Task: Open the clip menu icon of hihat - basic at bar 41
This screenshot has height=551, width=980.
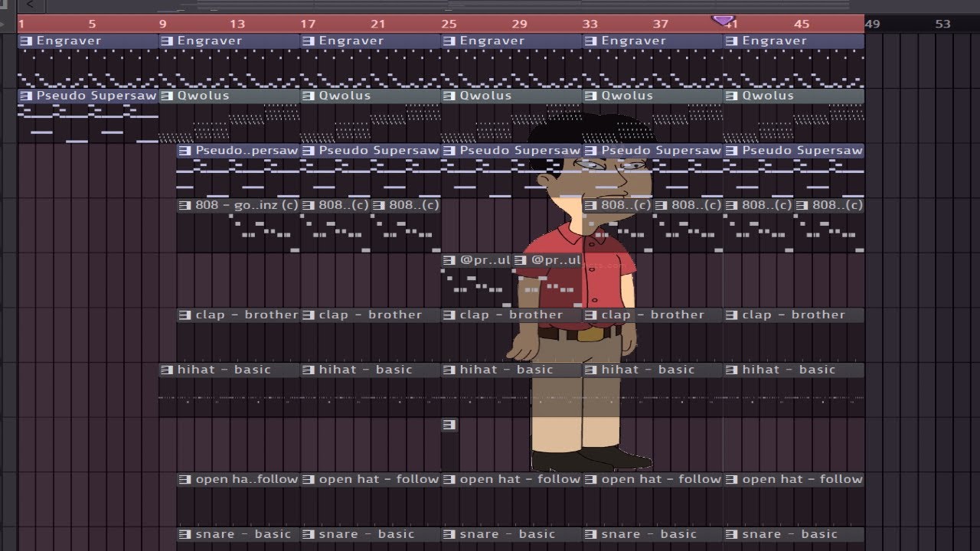Action: [x=731, y=370]
